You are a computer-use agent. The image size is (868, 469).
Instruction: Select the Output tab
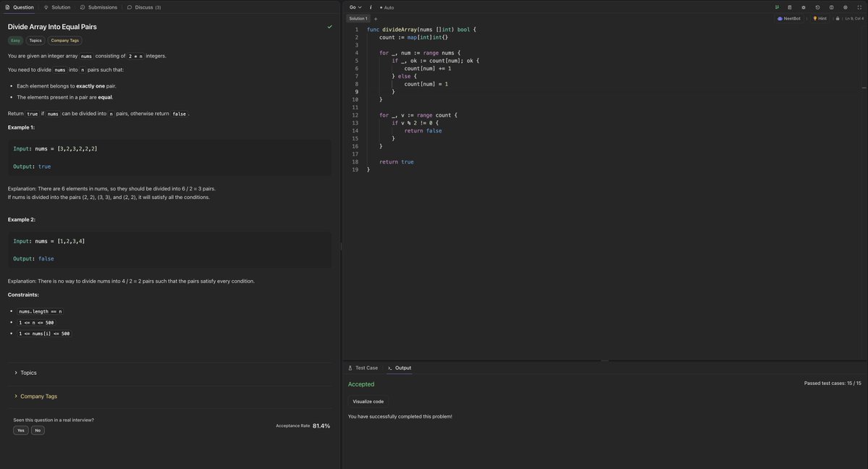pyautogui.click(x=400, y=368)
